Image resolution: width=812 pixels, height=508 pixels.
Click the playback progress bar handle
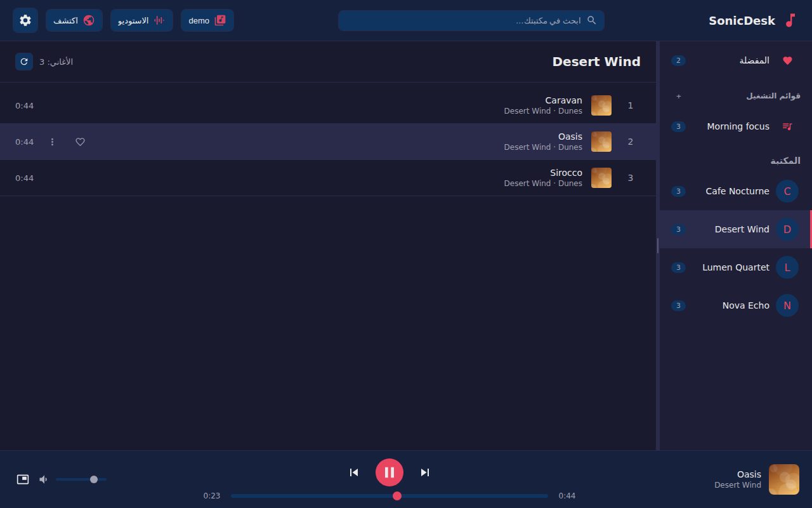(397, 496)
